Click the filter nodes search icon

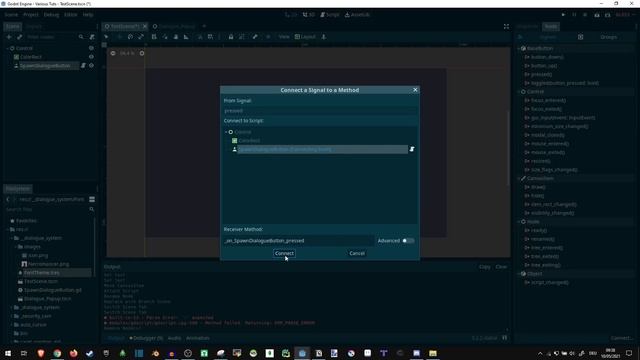click(x=81, y=37)
